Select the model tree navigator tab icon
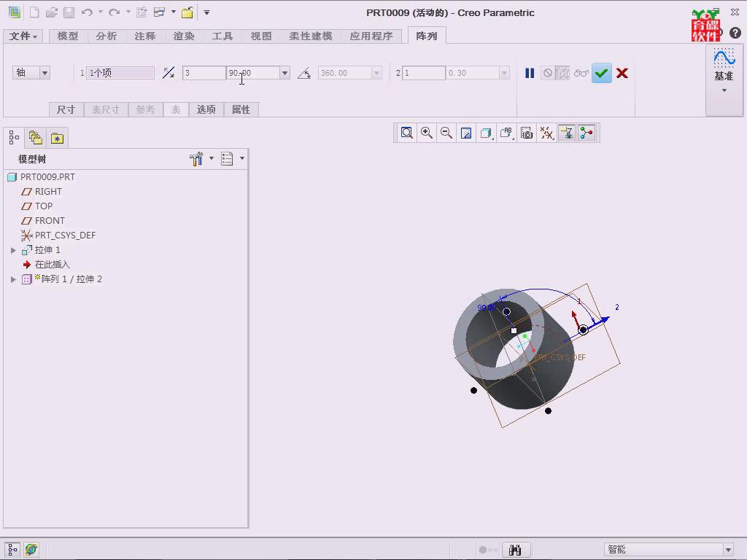The width and height of the screenshot is (747, 560). click(14, 138)
